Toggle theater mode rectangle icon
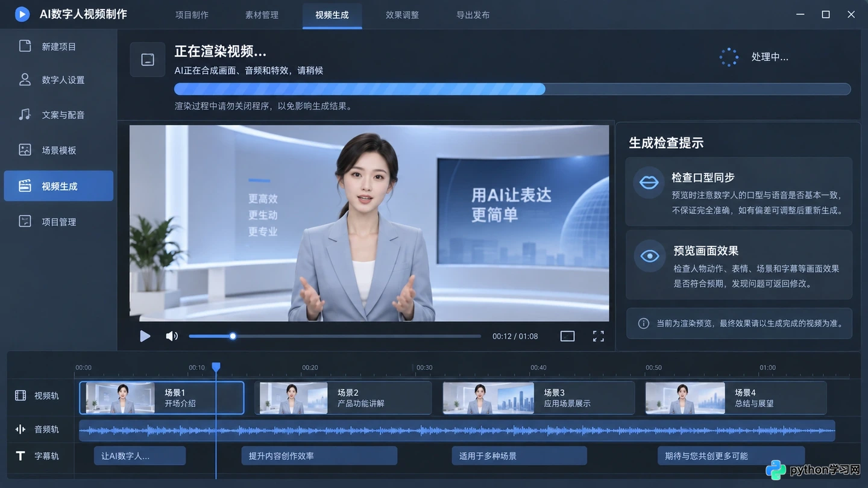This screenshot has width=868, height=488. pos(567,336)
